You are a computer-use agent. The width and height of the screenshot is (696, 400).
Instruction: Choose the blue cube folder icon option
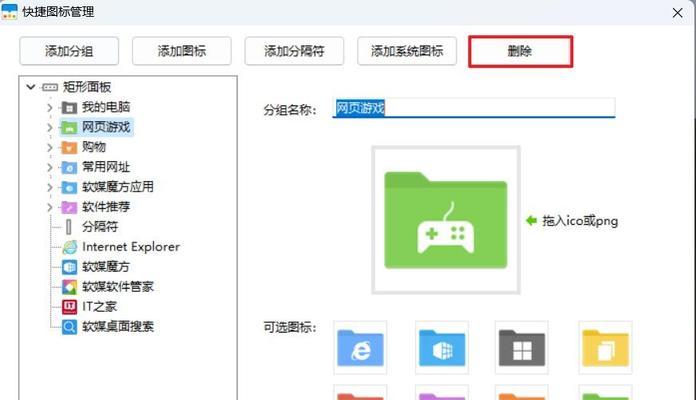point(442,348)
